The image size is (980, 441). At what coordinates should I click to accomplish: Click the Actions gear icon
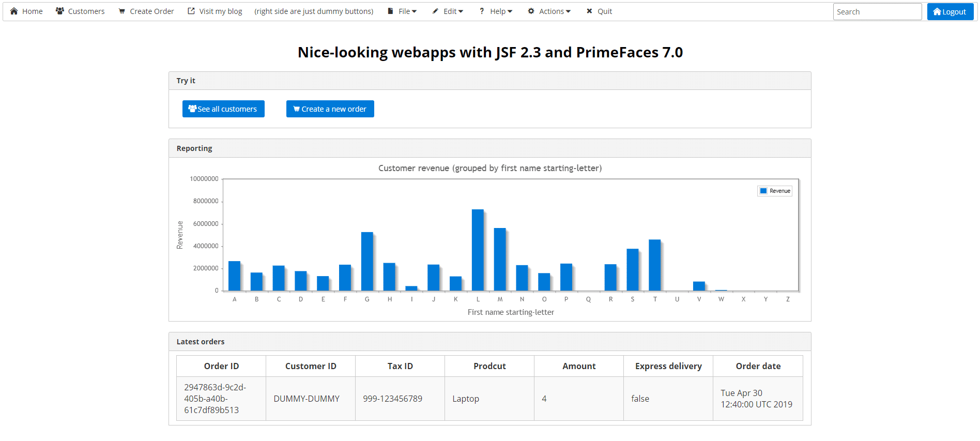pos(531,11)
